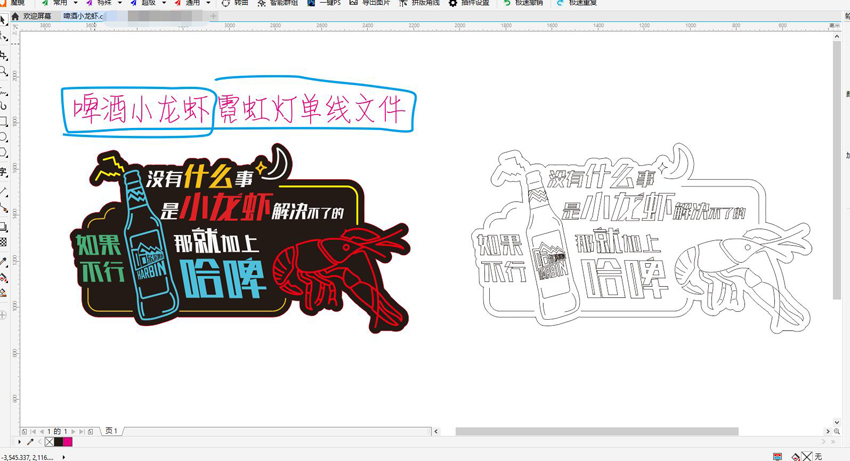The height and width of the screenshot is (461, 850).
Task: Select the Rectangle tool
Action: (x=3, y=121)
